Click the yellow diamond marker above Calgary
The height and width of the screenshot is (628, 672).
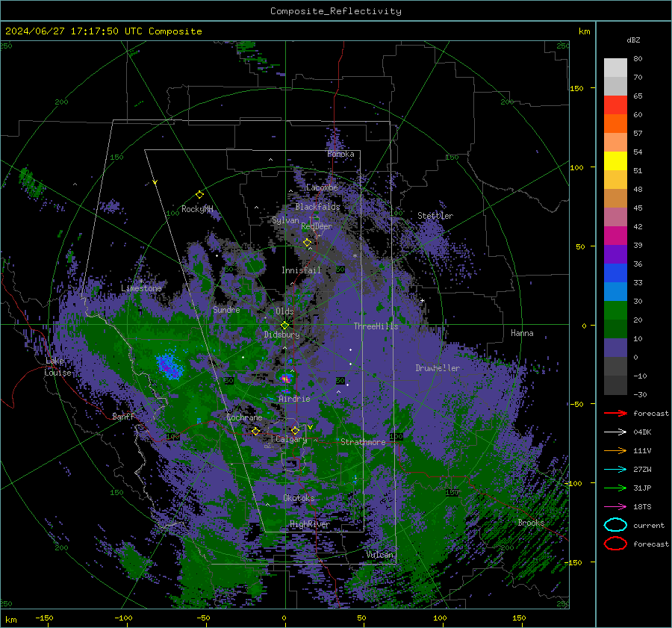[295, 430]
